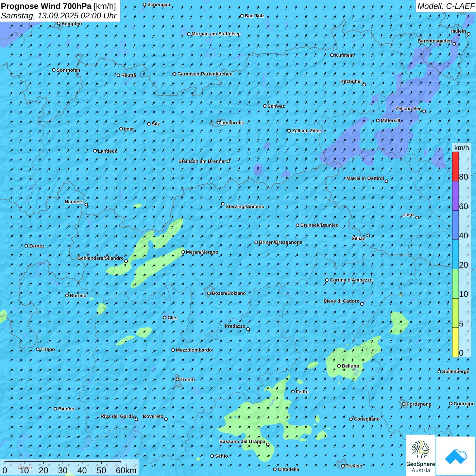Click the Imst city label

pos(129,129)
